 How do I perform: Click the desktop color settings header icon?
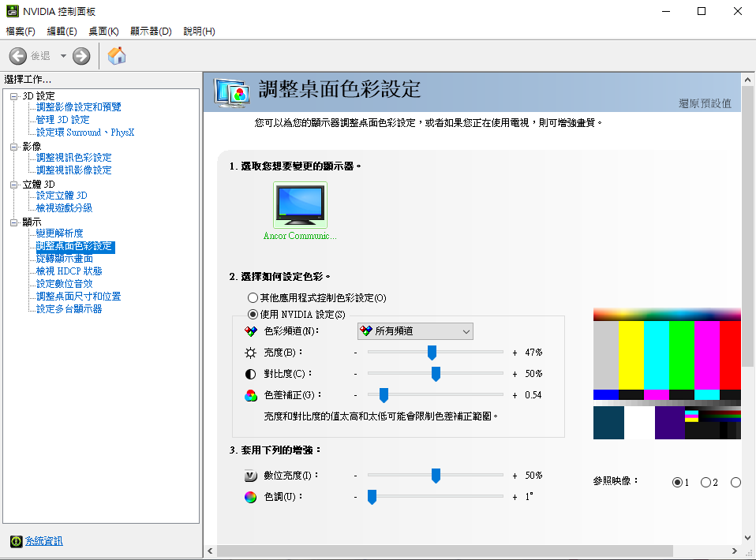click(x=232, y=92)
